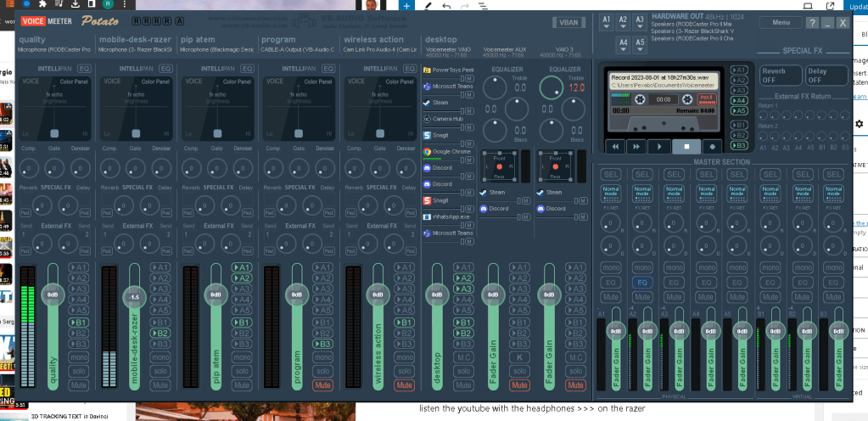Viewport: 868px width, 421px height.
Task: Disable A2 routing on the pip atem strip
Action: pyautogui.click(x=241, y=278)
